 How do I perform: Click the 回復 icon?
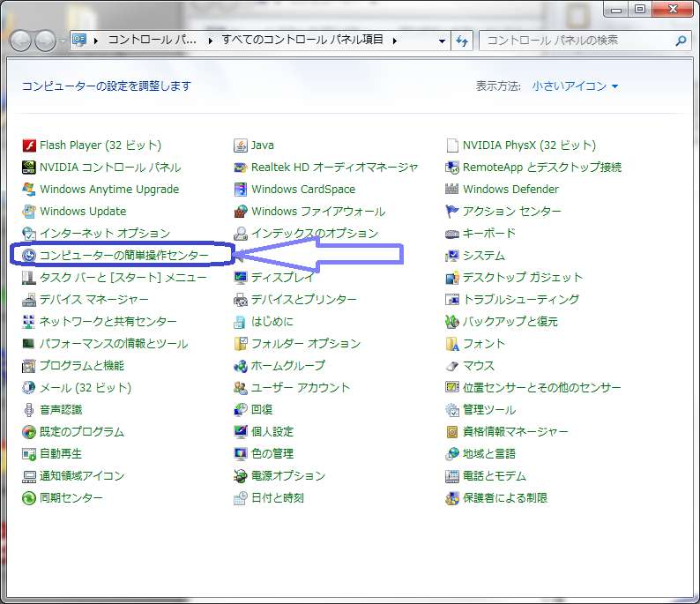241,410
